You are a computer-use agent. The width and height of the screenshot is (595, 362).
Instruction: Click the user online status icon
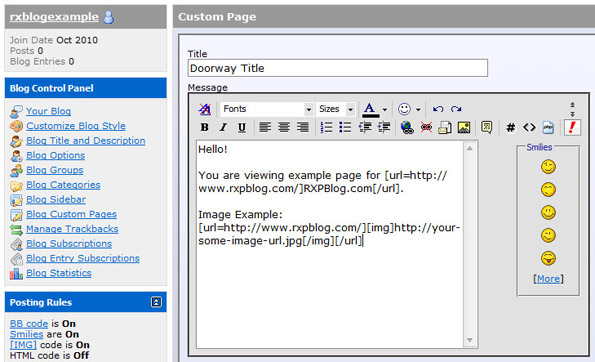tap(109, 17)
